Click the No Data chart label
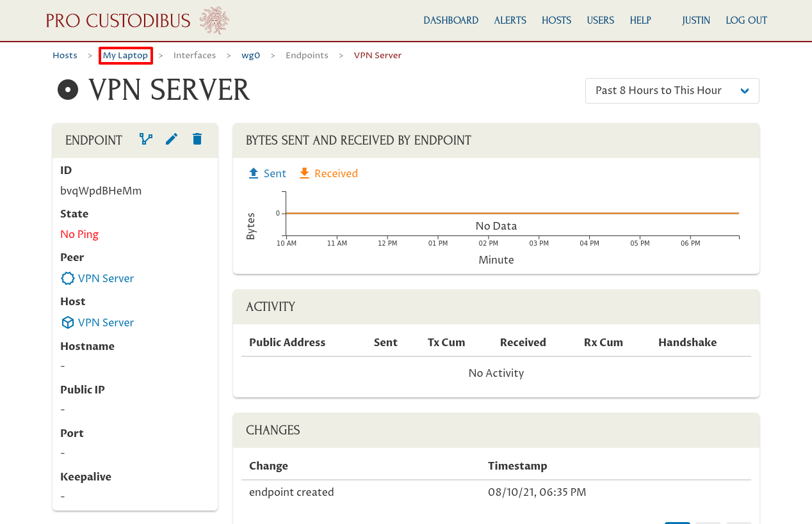Image resolution: width=812 pixels, height=524 pixels. click(496, 226)
